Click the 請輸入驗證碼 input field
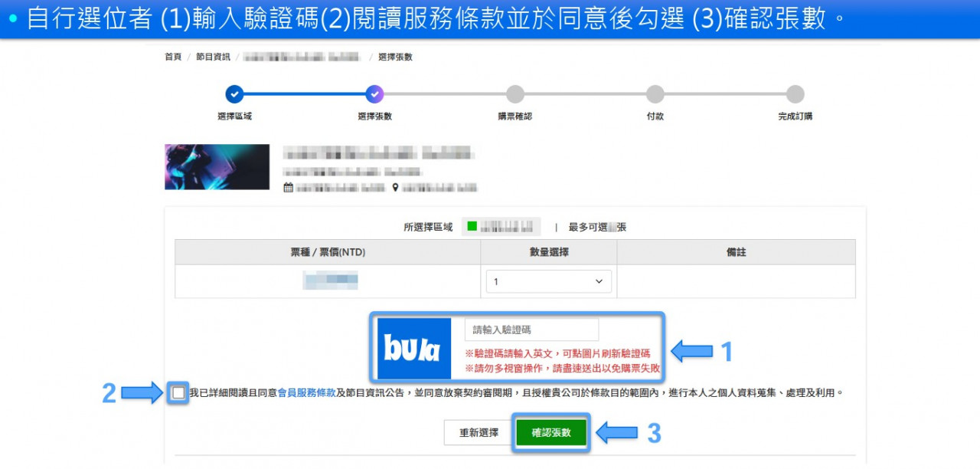 531,329
